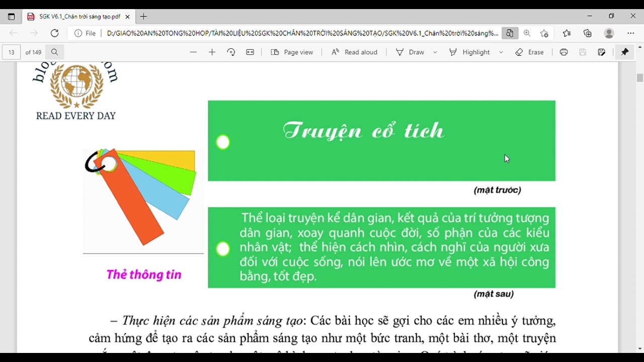
Task: Click the address bar file path
Action: [302, 33]
